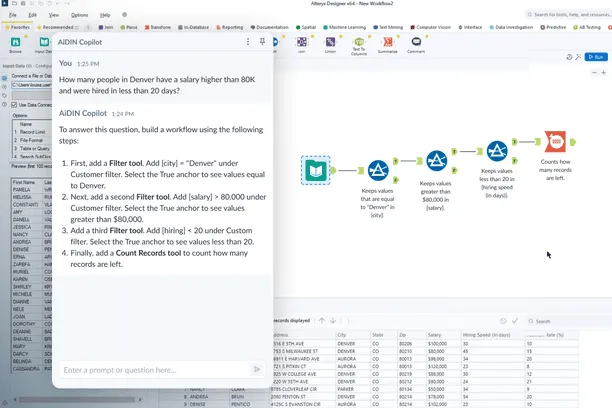Toggle the Use Data Connection checkbox
The image size is (612, 408).
14,105
